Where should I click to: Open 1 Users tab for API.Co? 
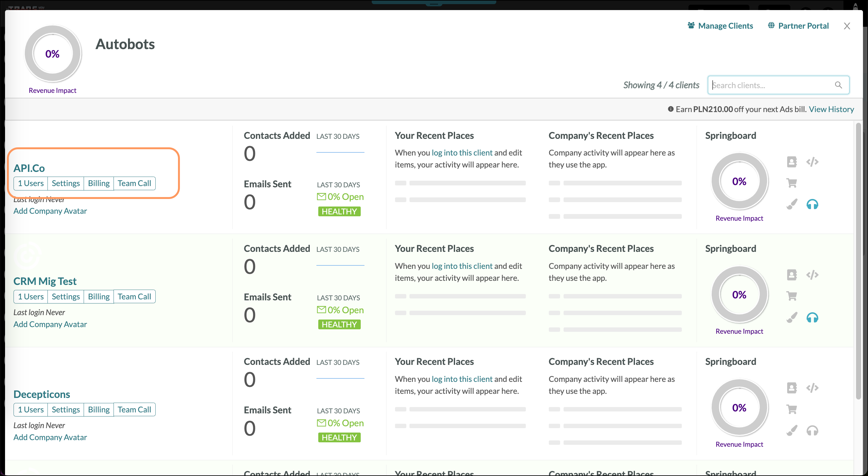[x=31, y=183]
